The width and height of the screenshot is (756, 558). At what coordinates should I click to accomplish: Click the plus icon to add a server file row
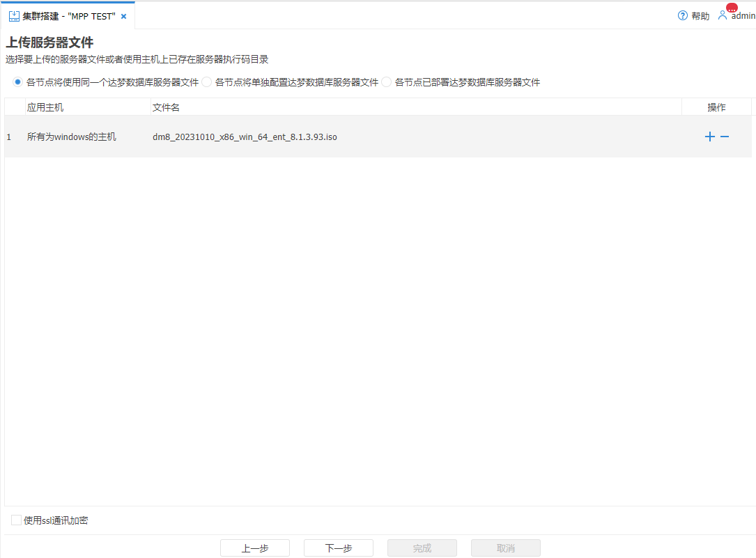(x=709, y=137)
